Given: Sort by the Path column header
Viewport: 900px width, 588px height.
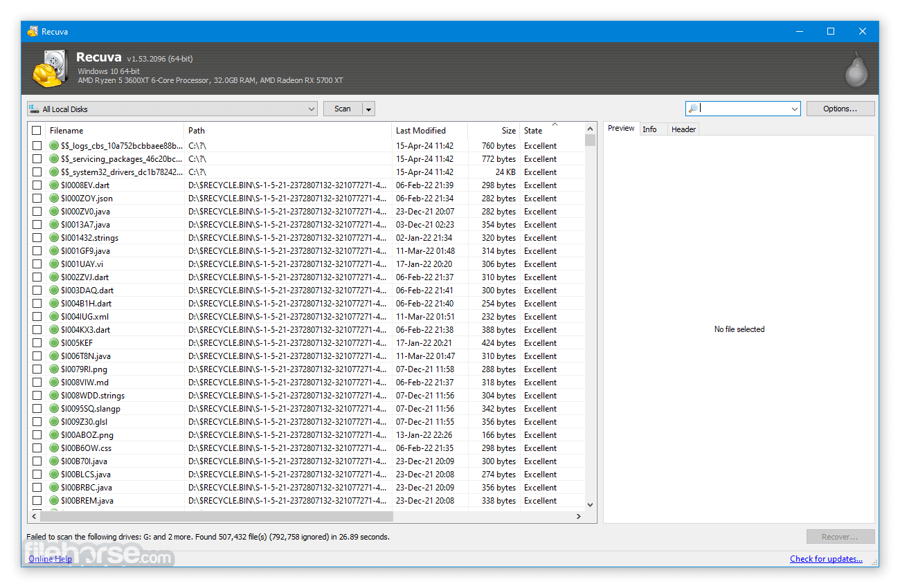Looking at the screenshot, I should pos(288,131).
